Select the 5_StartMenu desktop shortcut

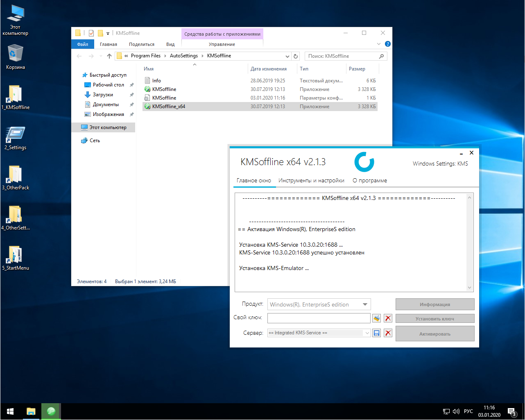coord(15,258)
